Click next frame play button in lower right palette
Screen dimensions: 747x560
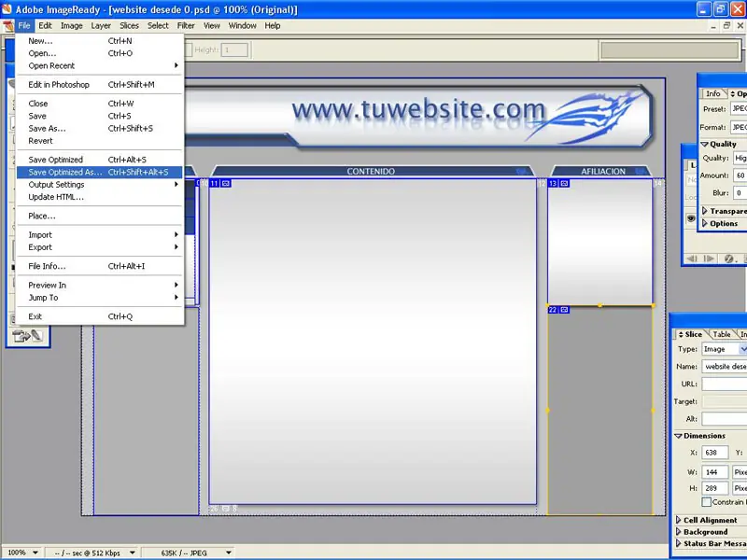click(709, 259)
